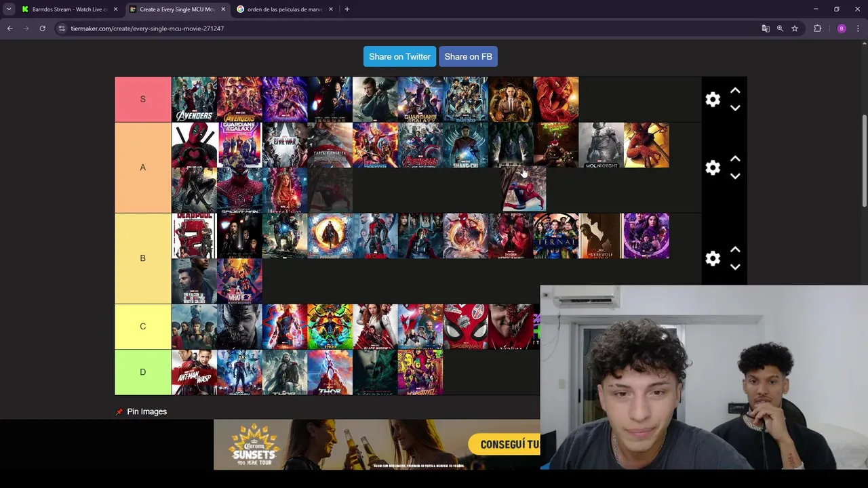The width and height of the screenshot is (868, 488).
Task: Select the yellow B tier label
Action: 142,258
